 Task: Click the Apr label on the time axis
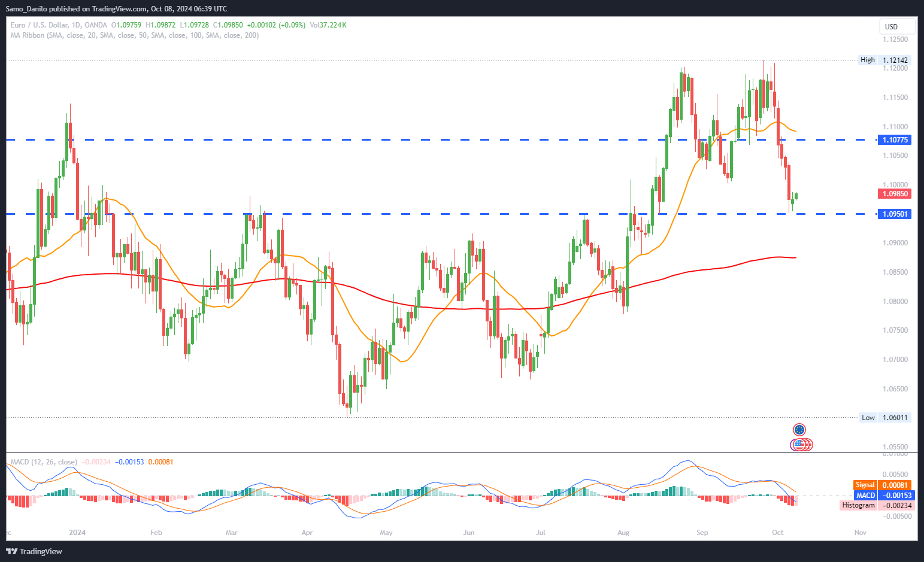pyautogui.click(x=307, y=533)
